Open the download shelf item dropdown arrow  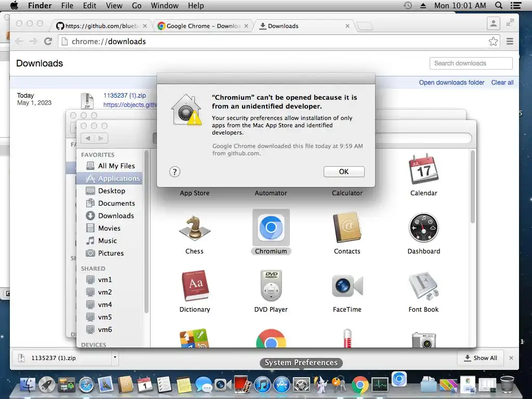pos(115,357)
